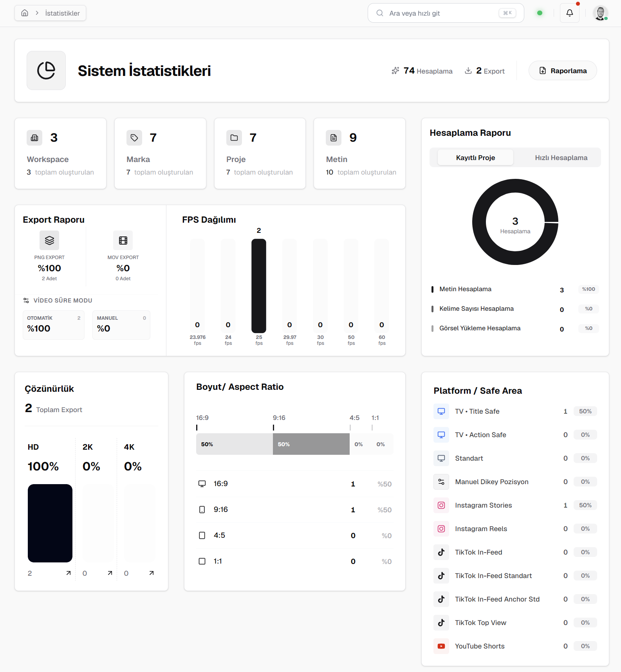Click the Raporlama button

[563, 71]
